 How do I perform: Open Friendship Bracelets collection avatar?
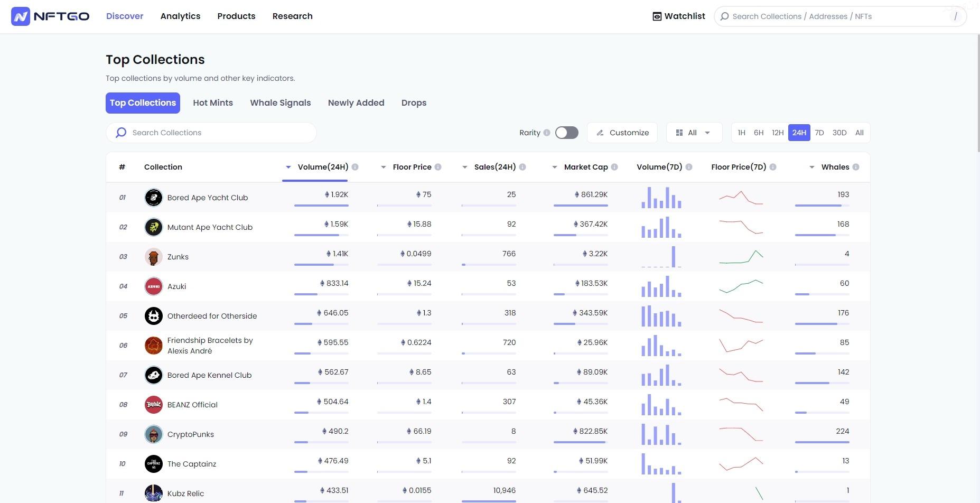153,346
